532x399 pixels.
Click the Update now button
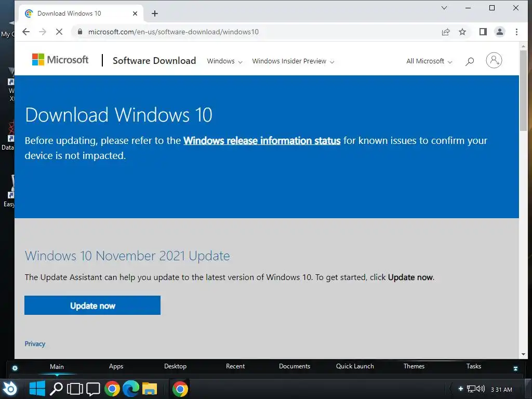coord(92,305)
